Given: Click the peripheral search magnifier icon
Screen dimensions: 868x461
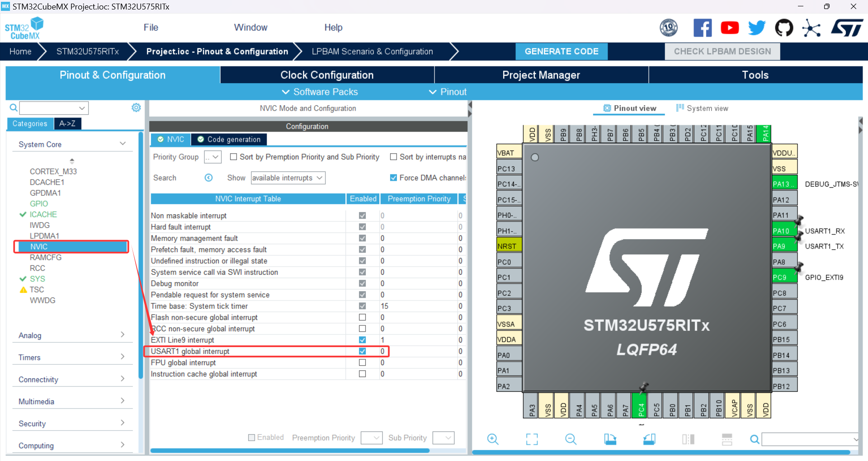Looking at the screenshot, I should pos(14,108).
